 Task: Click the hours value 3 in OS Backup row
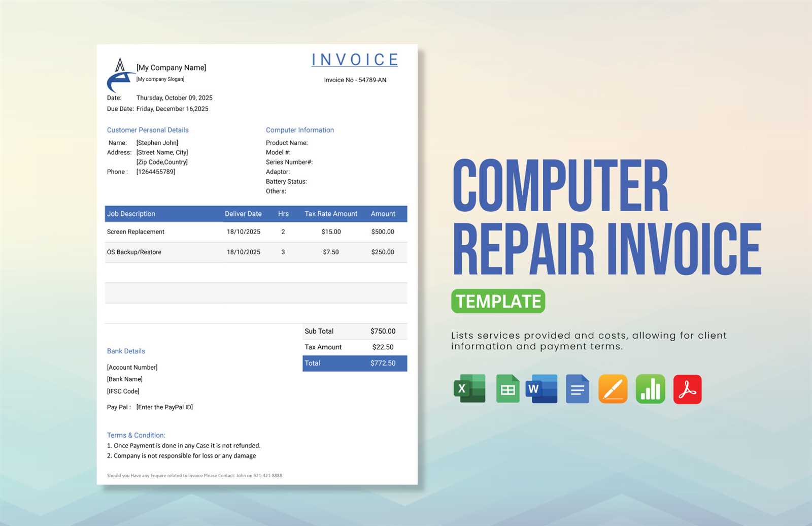pos(283,252)
